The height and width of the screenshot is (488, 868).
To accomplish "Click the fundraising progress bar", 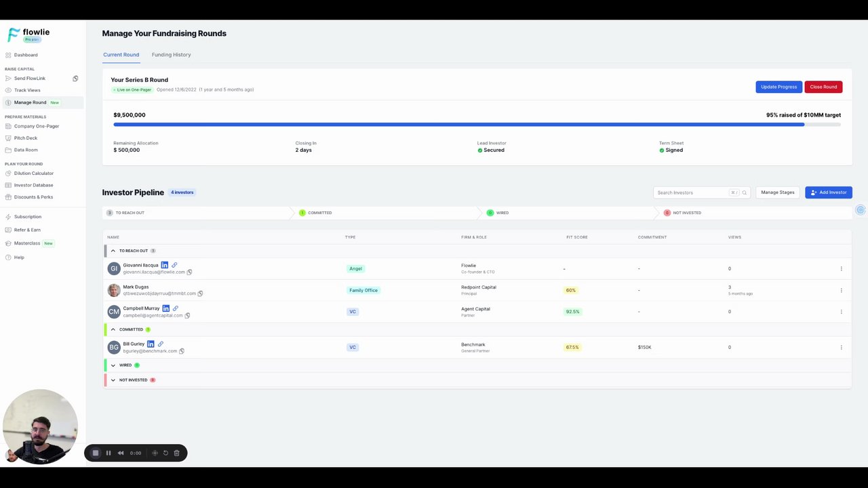I will point(477,125).
